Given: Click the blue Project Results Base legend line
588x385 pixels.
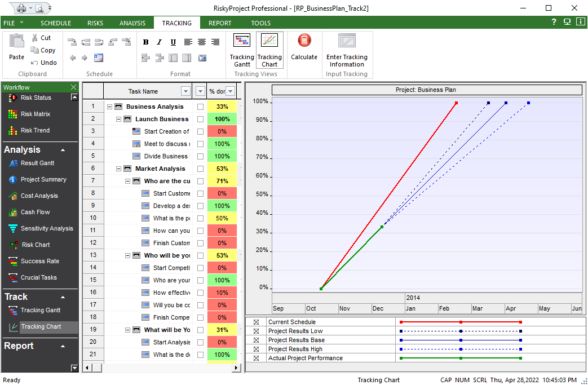Looking at the screenshot, I should tap(461, 340).
